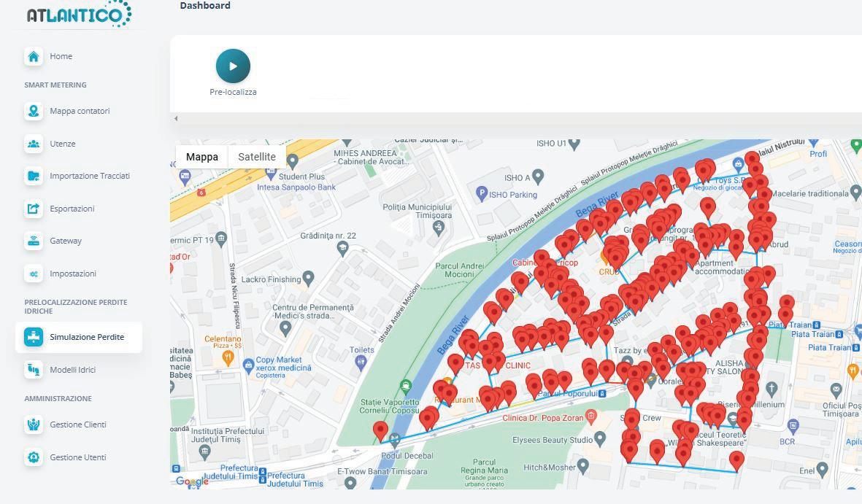862x504 pixels.
Task: Click the Podul Decebal map label
Action: (x=407, y=456)
